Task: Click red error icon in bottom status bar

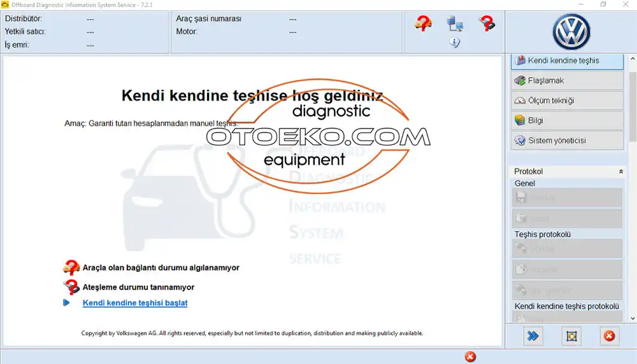Action: (x=470, y=356)
